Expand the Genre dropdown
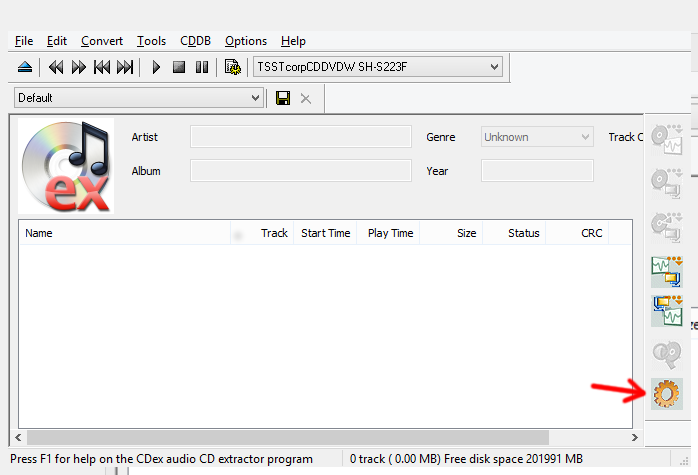The image size is (698, 475). [x=585, y=137]
